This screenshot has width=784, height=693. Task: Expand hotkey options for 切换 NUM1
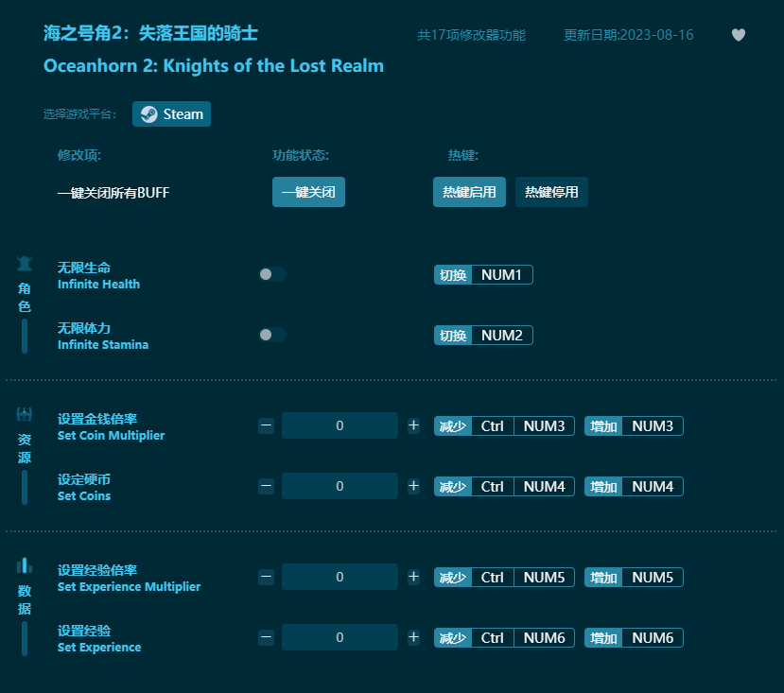pos(483,274)
